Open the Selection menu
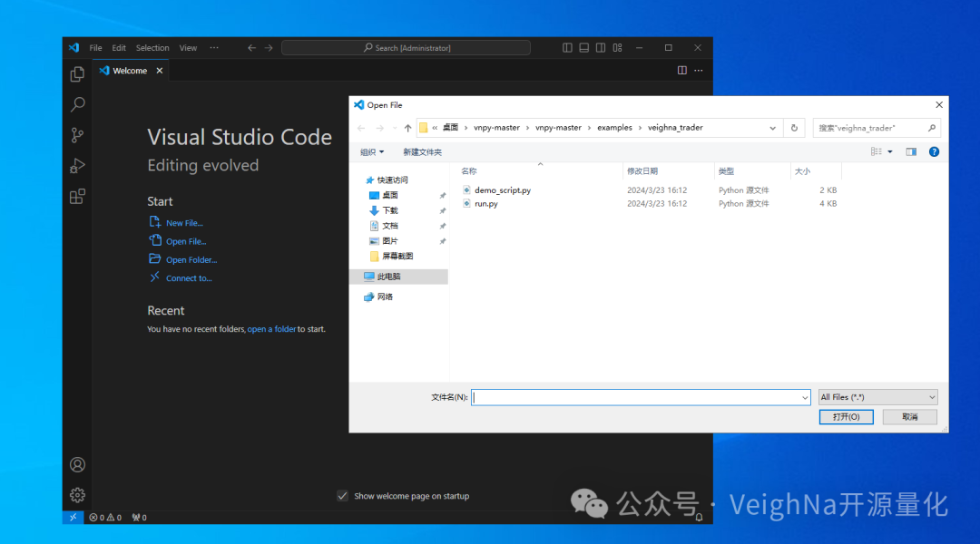980x544 pixels. tap(152, 48)
